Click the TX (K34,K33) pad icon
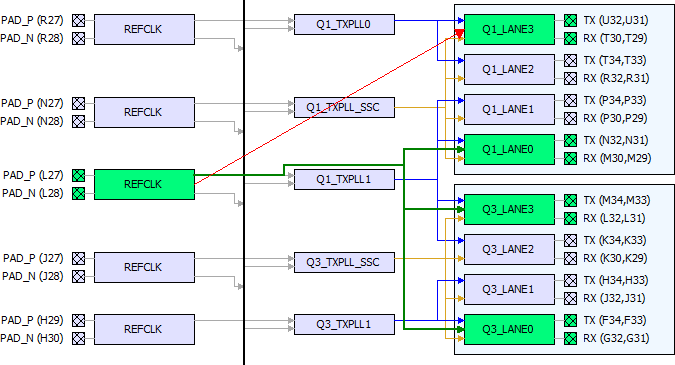Screen dimensions: 675x365 pyautogui.click(x=570, y=240)
